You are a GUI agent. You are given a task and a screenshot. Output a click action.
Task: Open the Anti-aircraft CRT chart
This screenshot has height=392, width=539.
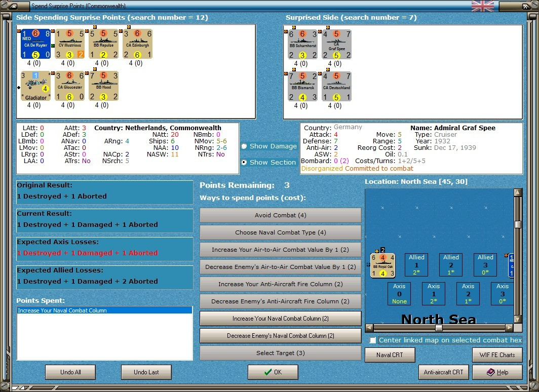click(x=443, y=372)
